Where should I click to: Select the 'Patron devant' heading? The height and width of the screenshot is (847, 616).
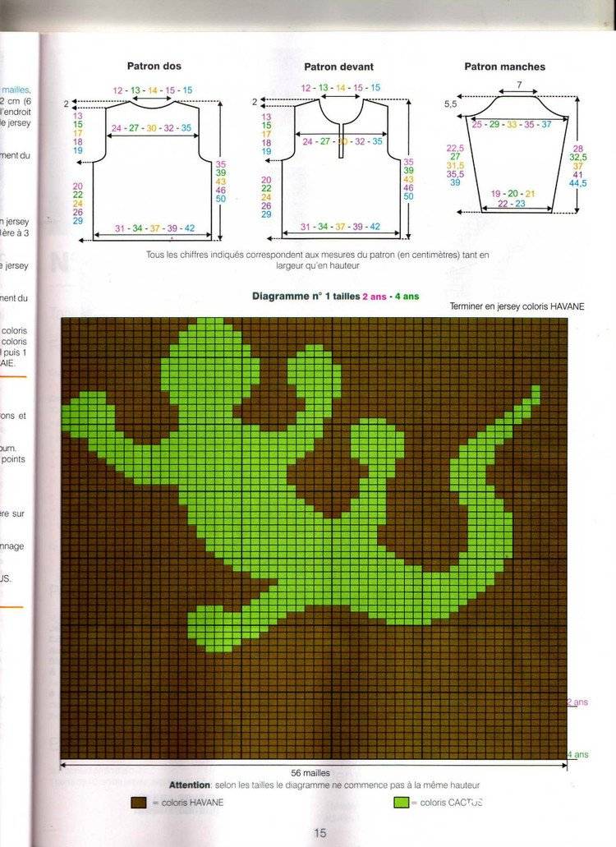[339, 67]
